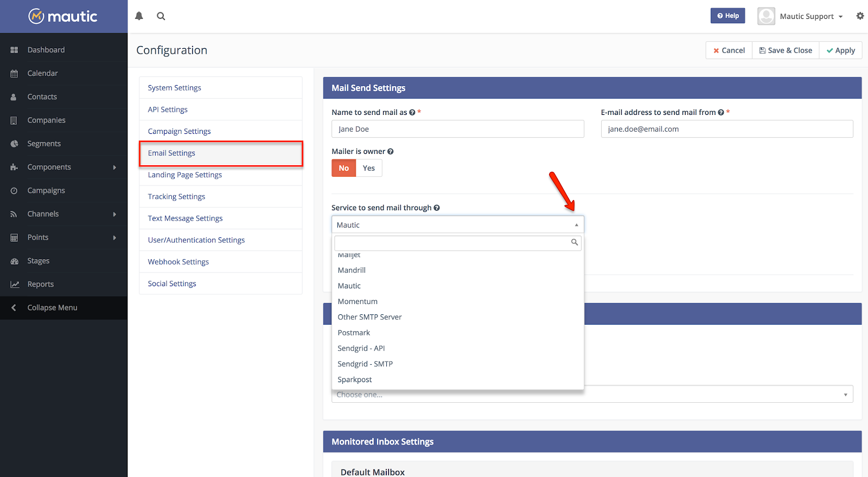The image size is (868, 477).
Task: Click the Name to send mail as field
Action: [x=458, y=129]
